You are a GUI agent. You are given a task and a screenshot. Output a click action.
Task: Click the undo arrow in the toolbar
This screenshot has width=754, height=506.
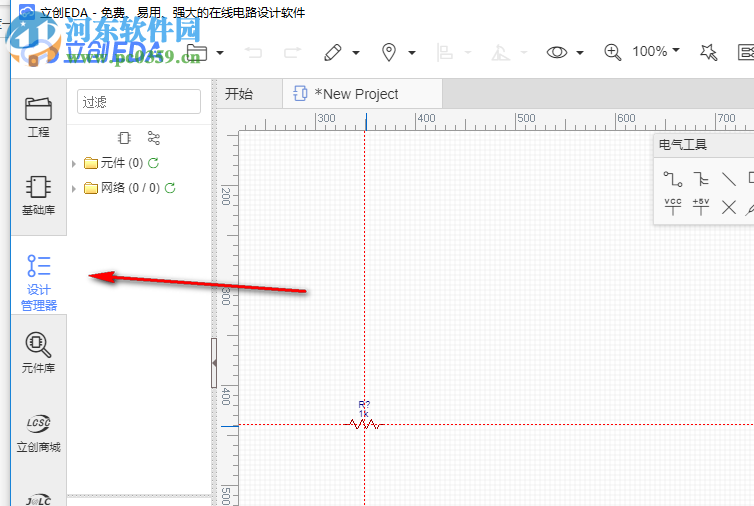tap(253, 52)
